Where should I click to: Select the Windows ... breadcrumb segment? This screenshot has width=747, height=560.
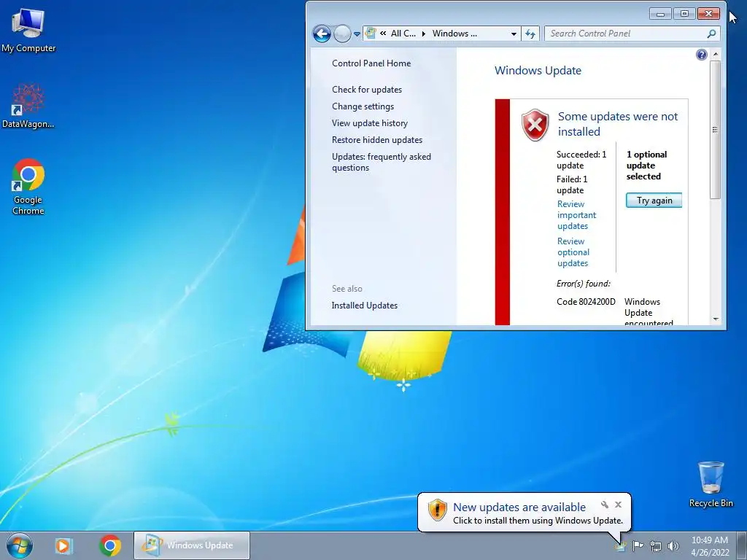pos(454,34)
